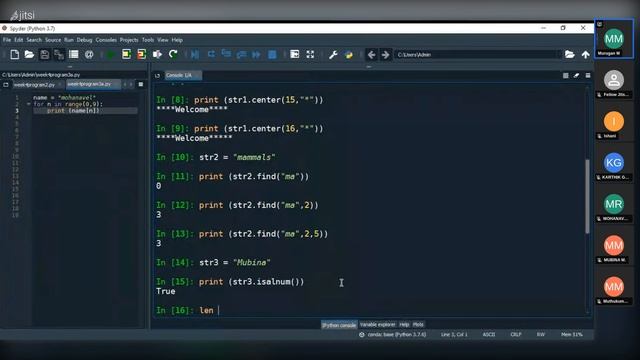Open the console pane options menu
The image size is (640, 360).
588,76
